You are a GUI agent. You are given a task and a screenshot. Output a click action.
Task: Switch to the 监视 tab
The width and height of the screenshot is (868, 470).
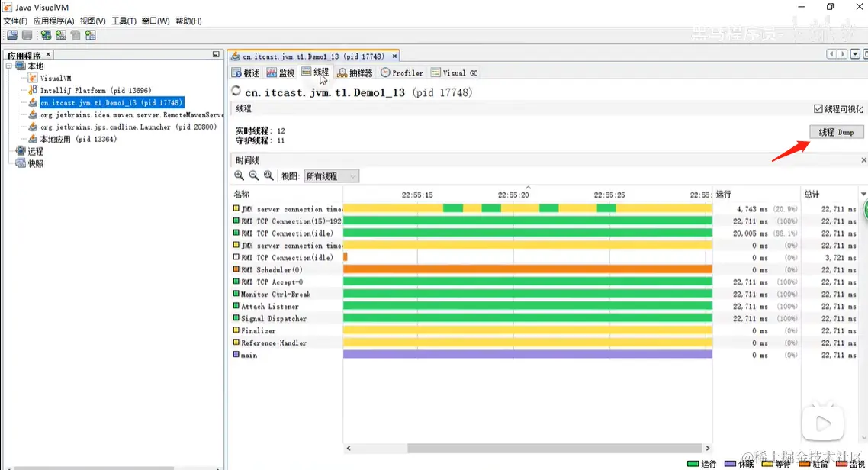coord(281,73)
